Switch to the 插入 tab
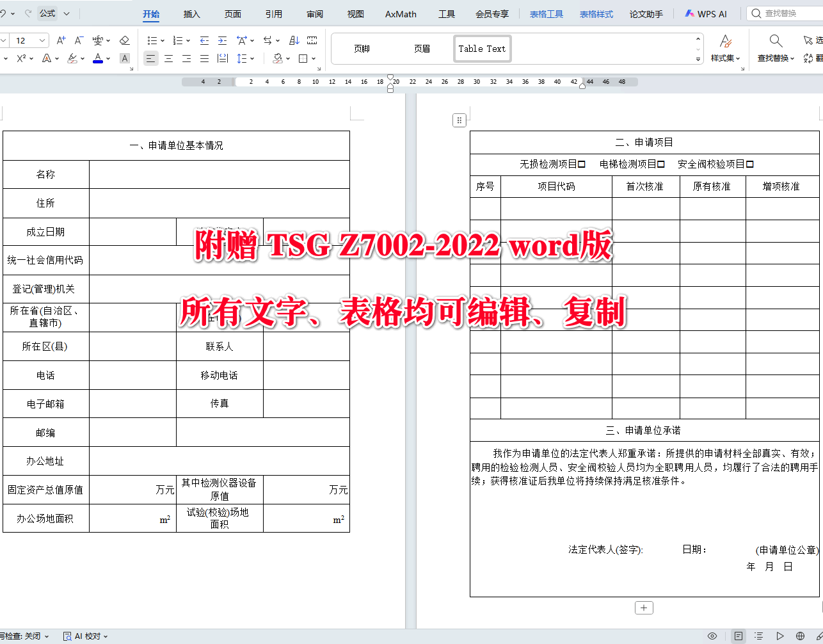 [192, 13]
